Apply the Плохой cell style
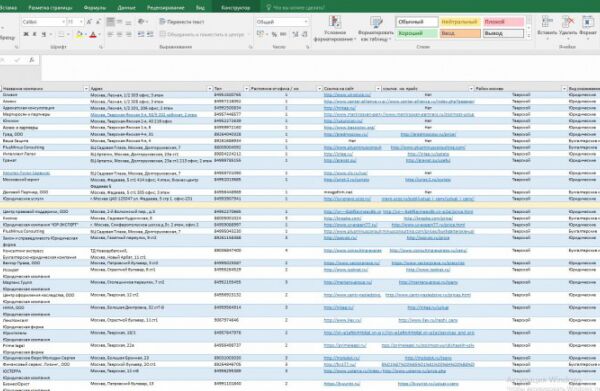 click(x=503, y=22)
